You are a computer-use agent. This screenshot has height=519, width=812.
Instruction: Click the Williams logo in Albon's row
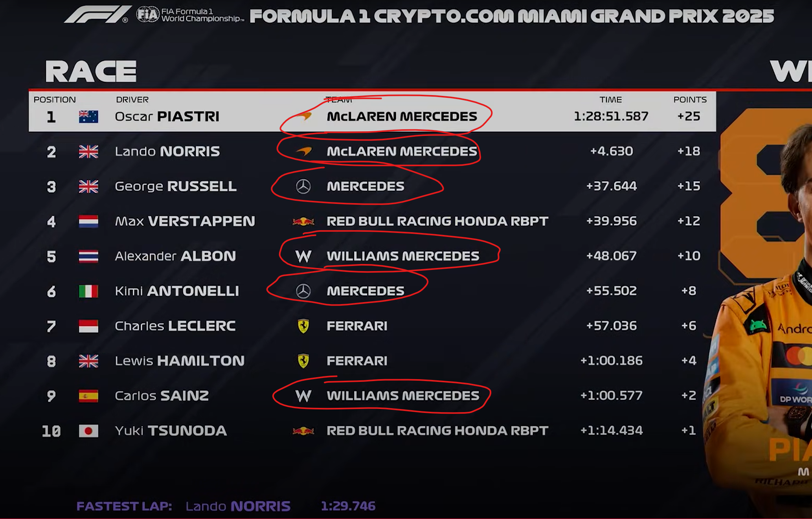pyautogui.click(x=303, y=256)
